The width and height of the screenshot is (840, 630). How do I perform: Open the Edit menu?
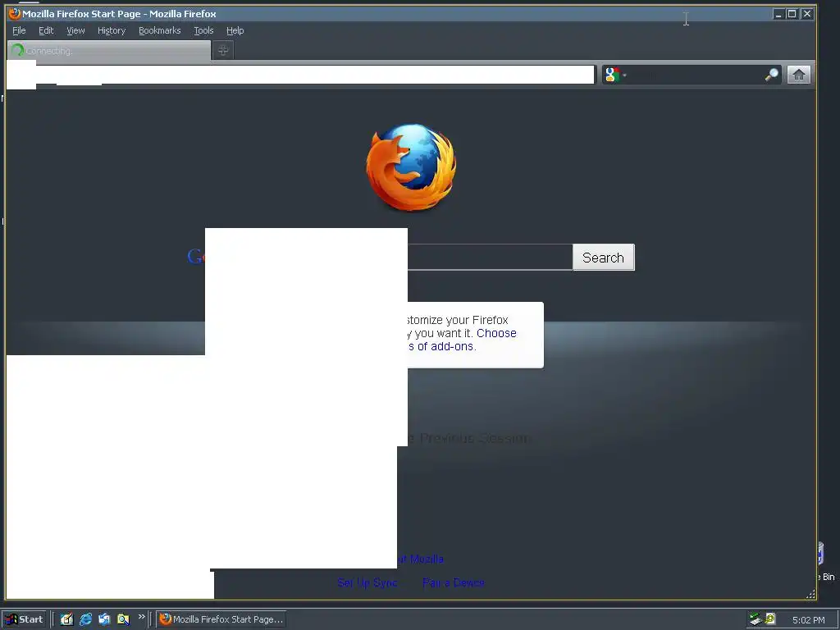point(46,30)
